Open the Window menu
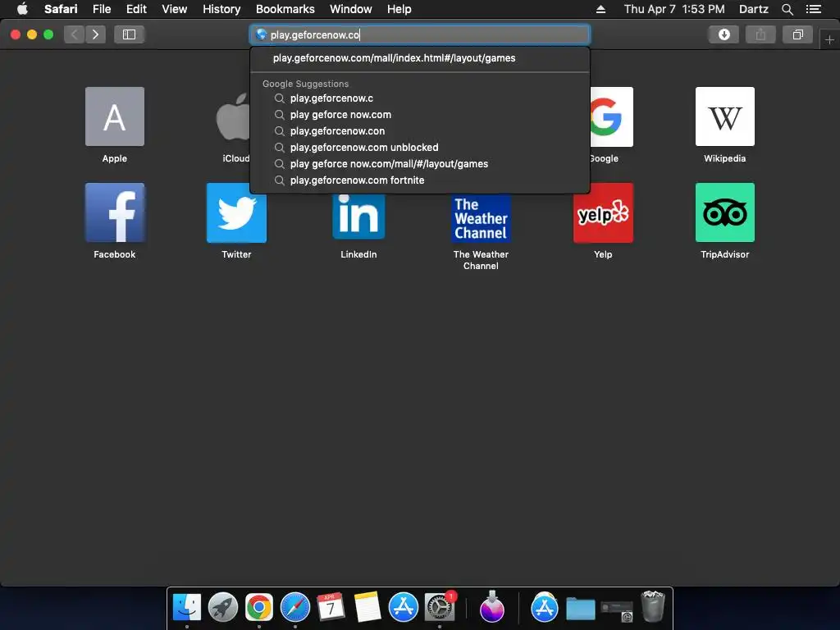 click(351, 9)
